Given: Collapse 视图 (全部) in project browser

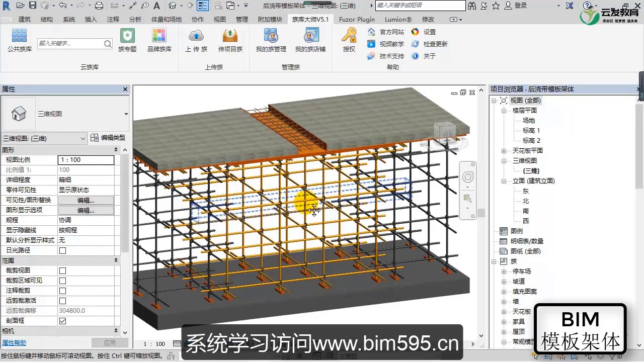Looking at the screenshot, I should coord(495,101).
